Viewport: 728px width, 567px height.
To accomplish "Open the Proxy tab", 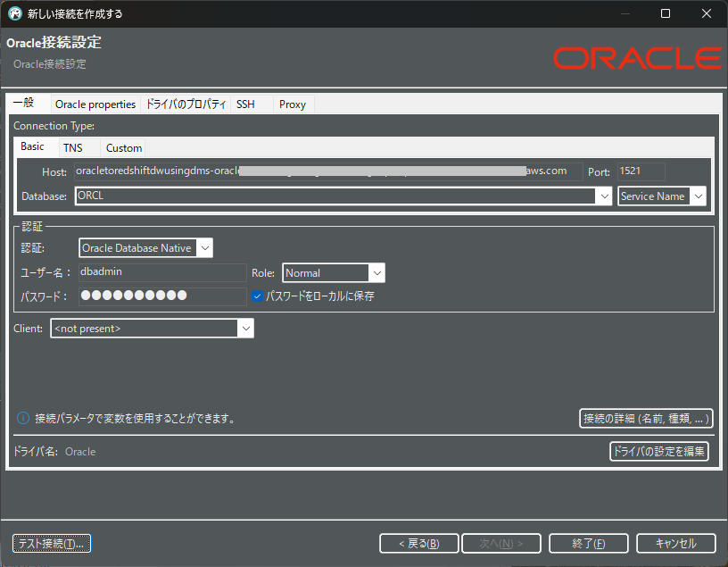I will coord(293,104).
